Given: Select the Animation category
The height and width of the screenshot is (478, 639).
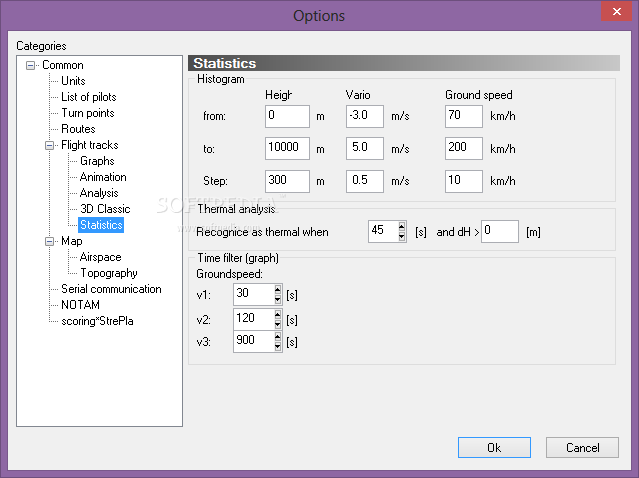Looking at the screenshot, I should click(103, 177).
